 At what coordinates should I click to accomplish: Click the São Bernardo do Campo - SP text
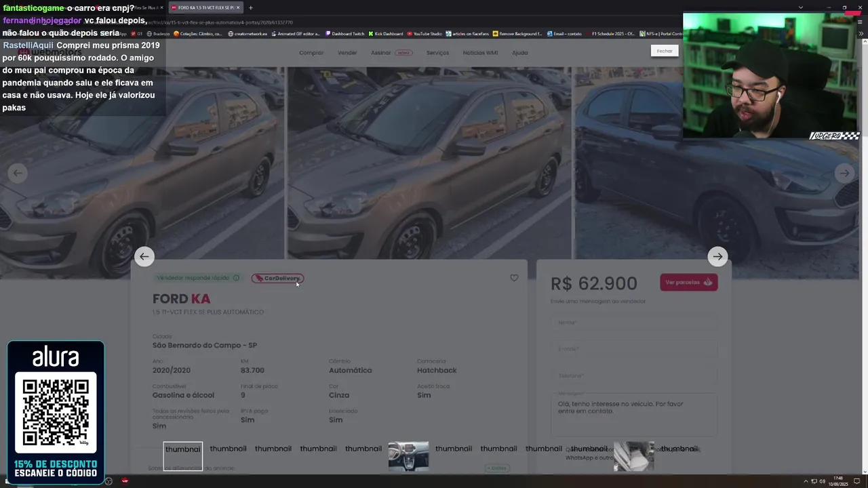[205, 345]
